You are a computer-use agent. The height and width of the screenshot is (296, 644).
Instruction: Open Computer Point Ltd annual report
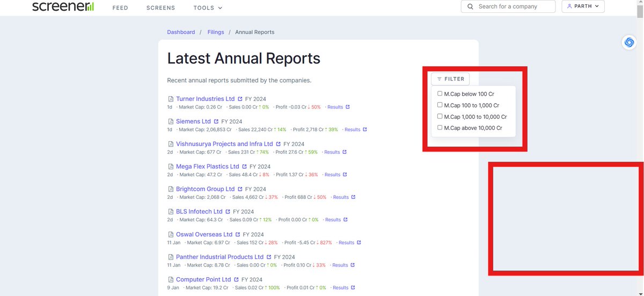(203, 279)
